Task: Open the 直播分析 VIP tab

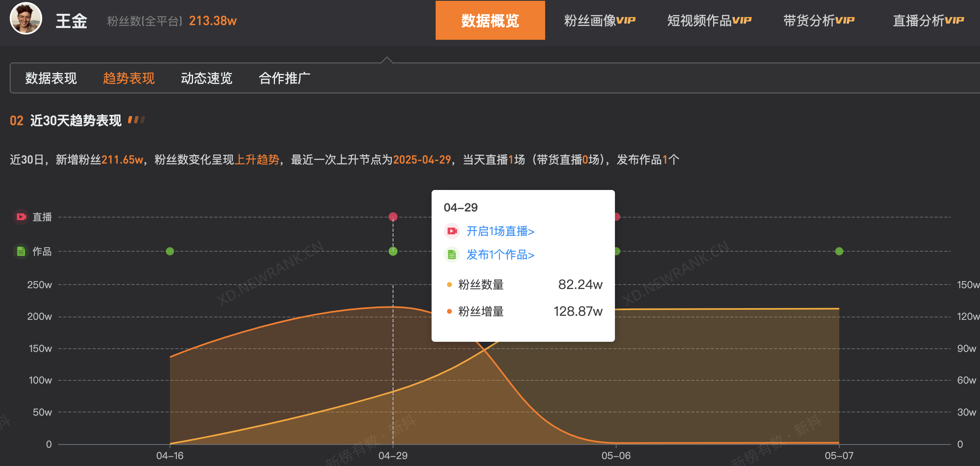Action: coord(928,20)
